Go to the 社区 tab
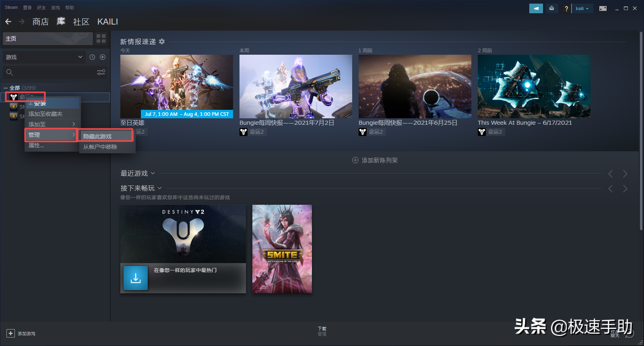The width and height of the screenshot is (644, 346). tap(81, 22)
